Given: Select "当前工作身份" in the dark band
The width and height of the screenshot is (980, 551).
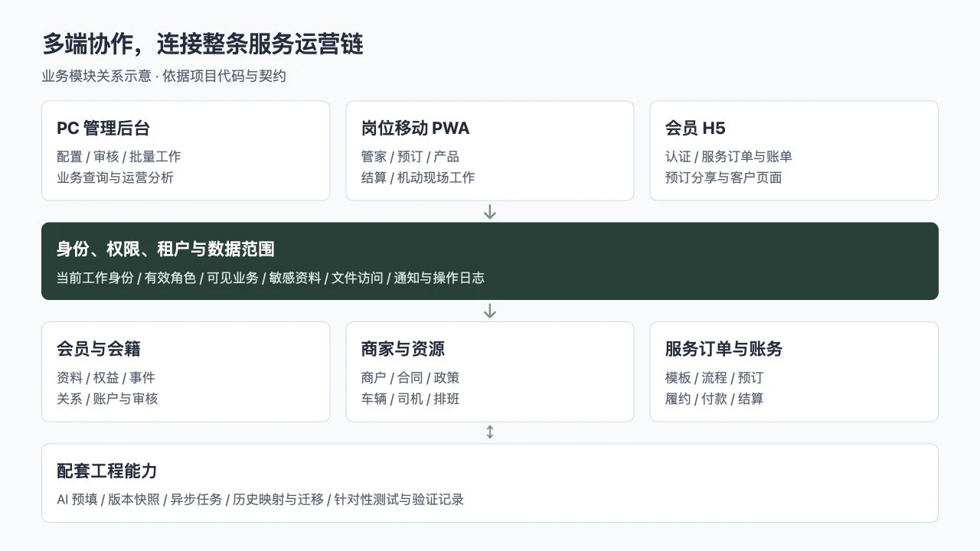Looking at the screenshot, I should (x=95, y=278).
